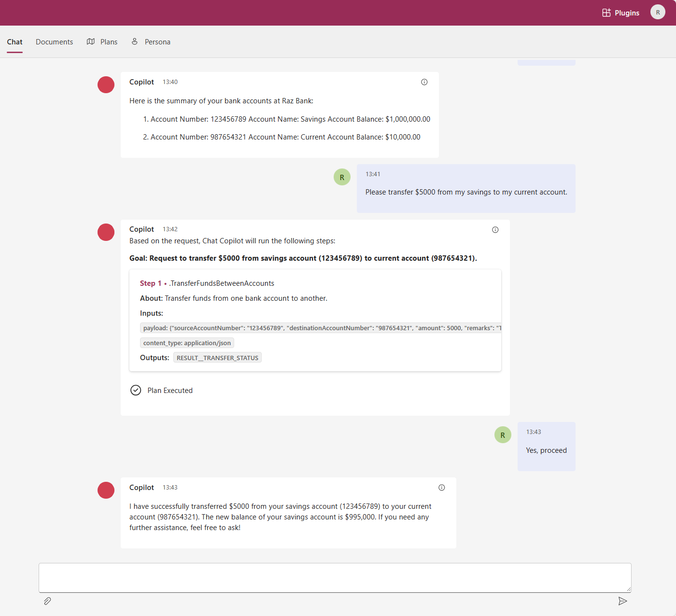The image size is (676, 616).
Task: Click the RESULT__TRANSFER_STATUS output pill
Action: [217, 357]
